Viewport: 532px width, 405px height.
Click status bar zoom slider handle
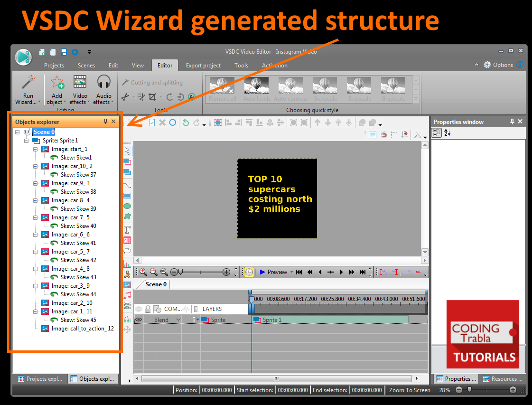(x=469, y=390)
